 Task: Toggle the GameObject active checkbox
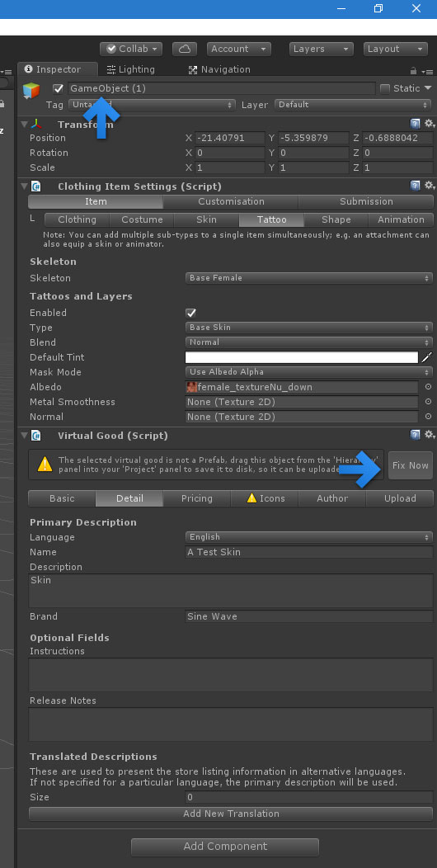pos(58,88)
